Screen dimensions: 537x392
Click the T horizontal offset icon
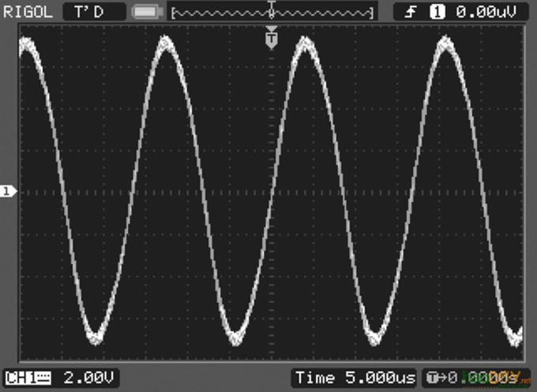pos(434,378)
